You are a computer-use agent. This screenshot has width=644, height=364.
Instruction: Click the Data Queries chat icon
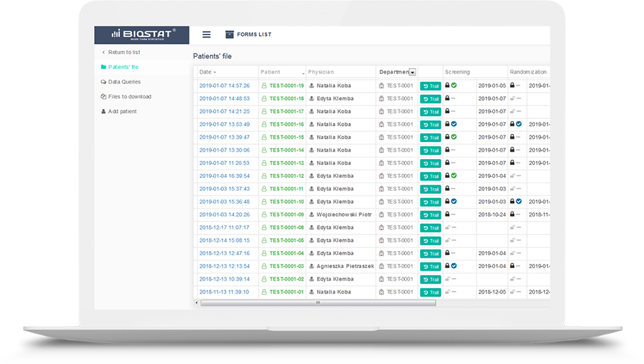104,82
